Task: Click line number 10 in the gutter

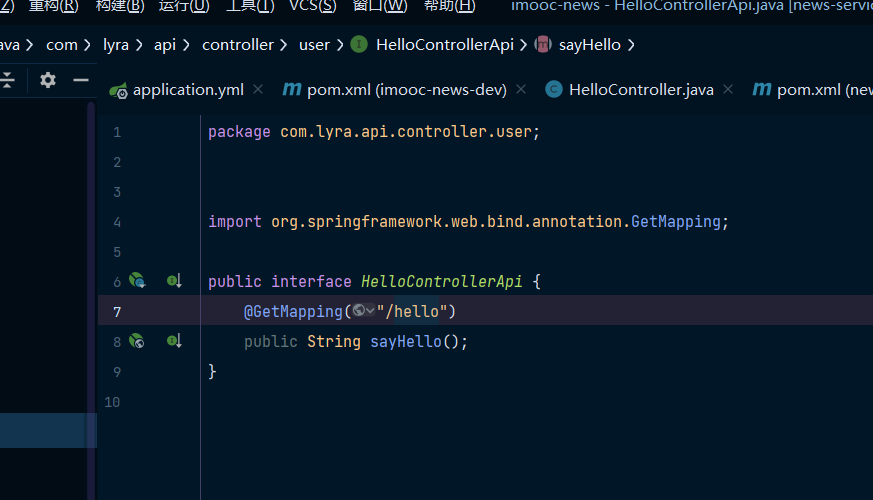Action: tap(112, 402)
